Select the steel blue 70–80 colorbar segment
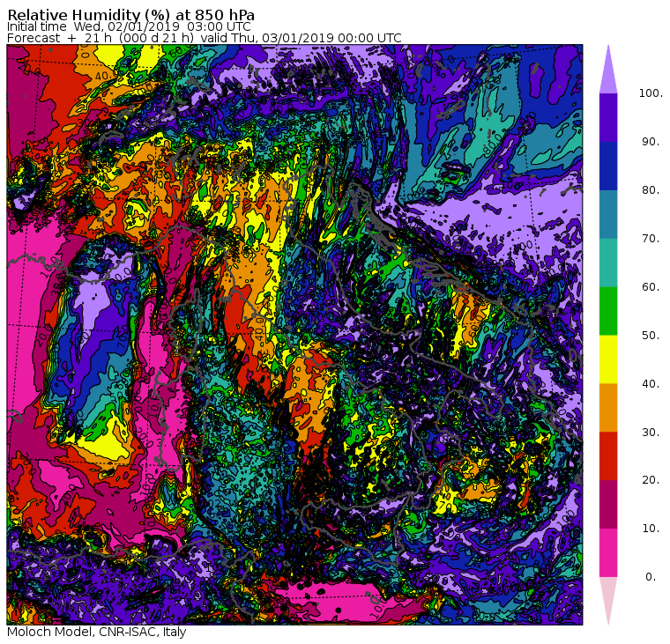Screen dimensions: 670x644 [608, 214]
